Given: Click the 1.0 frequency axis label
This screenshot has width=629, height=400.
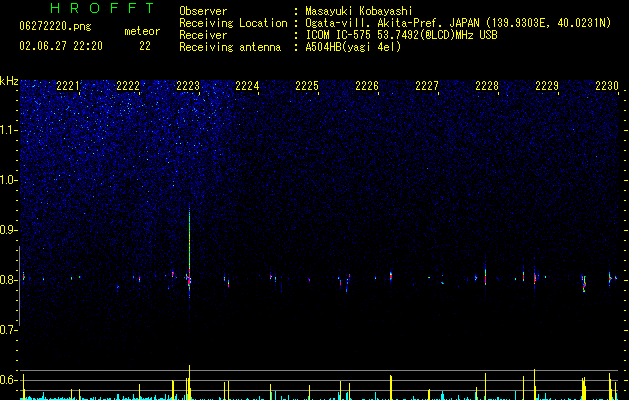Looking at the screenshot, I should click(x=9, y=180).
